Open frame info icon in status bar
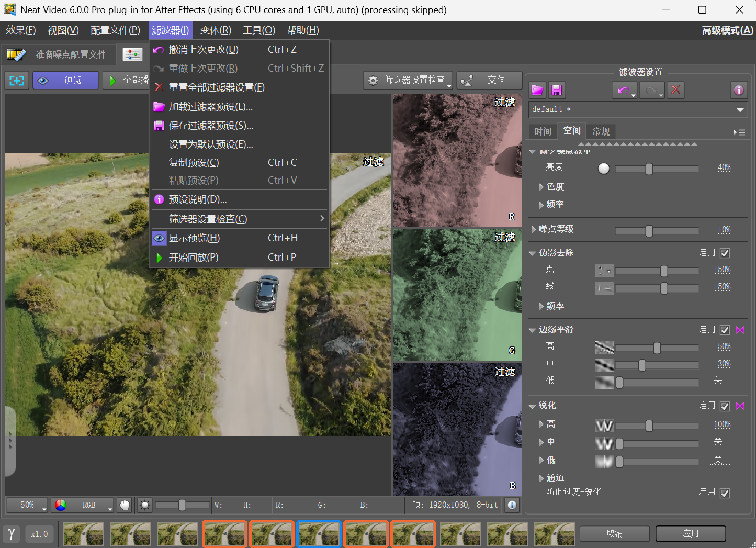The width and height of the screenshot is (756, 548). (512, 505)
